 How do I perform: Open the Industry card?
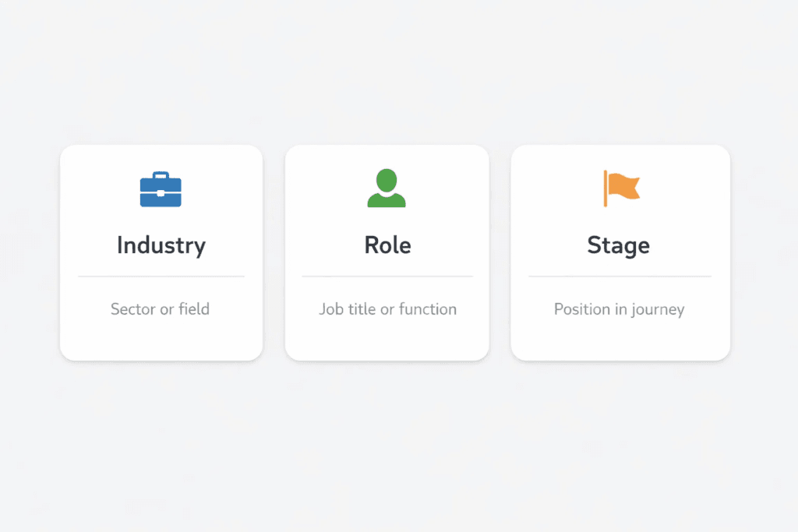click(161, 252)
